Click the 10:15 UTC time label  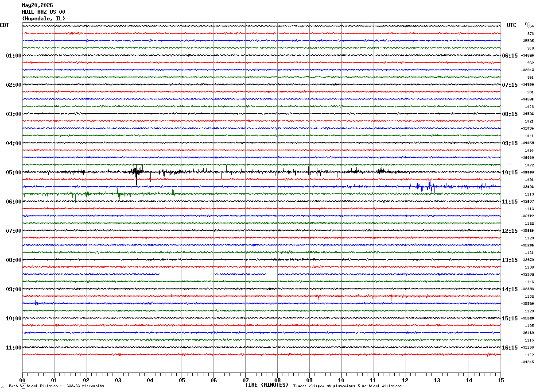(509, 173)
